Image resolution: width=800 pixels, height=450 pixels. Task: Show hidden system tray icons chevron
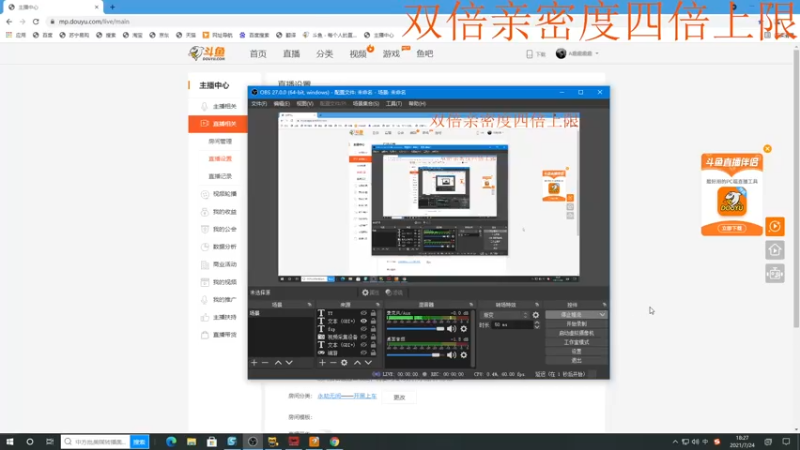click(675, 441)
